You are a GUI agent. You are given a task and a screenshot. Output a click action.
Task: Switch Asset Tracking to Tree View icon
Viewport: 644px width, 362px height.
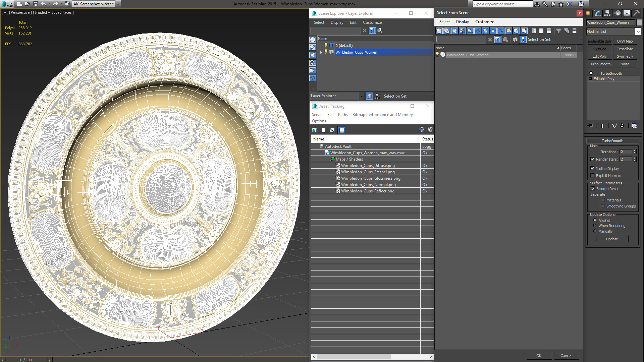[x=332, y=130]
